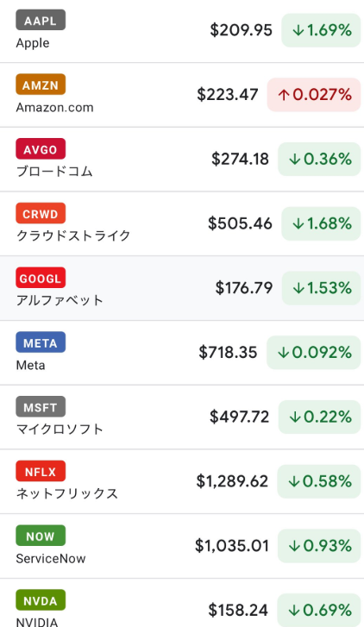
Task: Click the blue META ticker badge
Action: [x=41, y=342]
